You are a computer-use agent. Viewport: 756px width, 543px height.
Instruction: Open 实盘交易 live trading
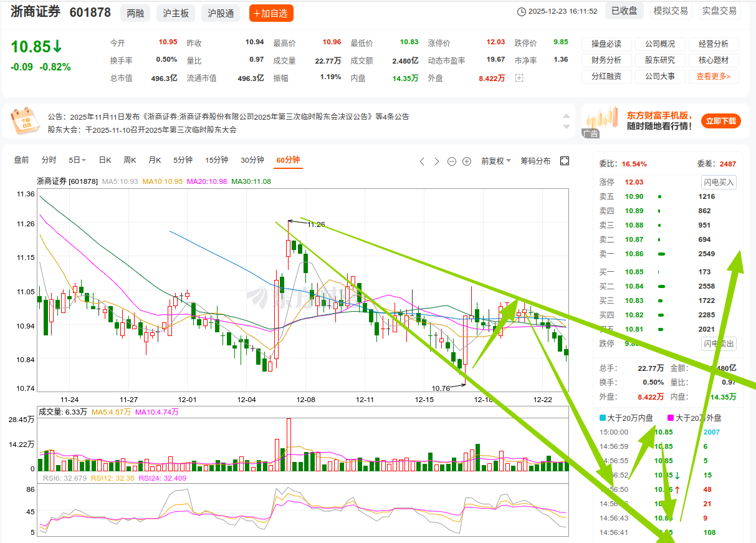pos(719,11)
